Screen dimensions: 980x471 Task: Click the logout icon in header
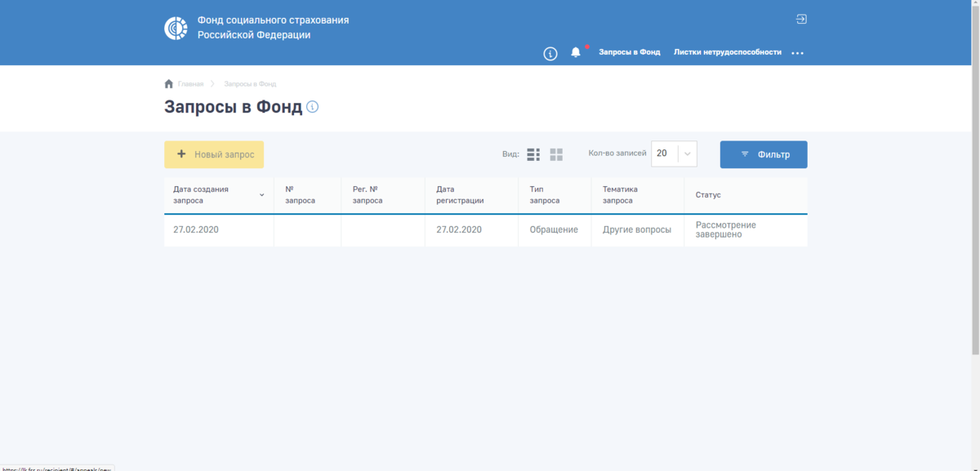click(801, 19)
